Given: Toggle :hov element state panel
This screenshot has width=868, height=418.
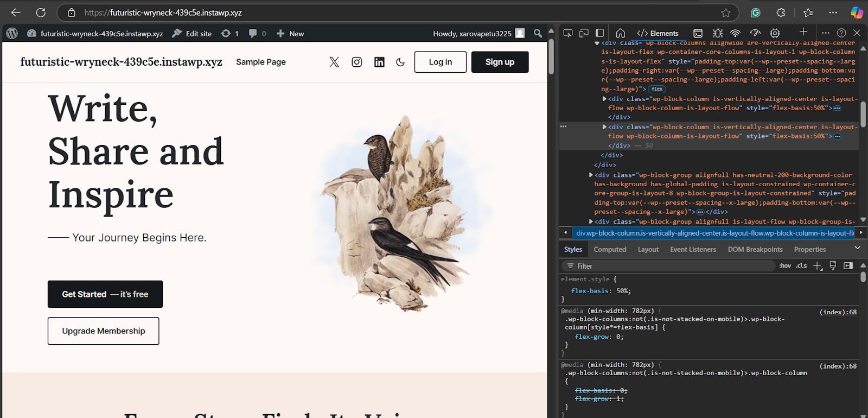Looking at the screenshot, I should tap(785, 266).
